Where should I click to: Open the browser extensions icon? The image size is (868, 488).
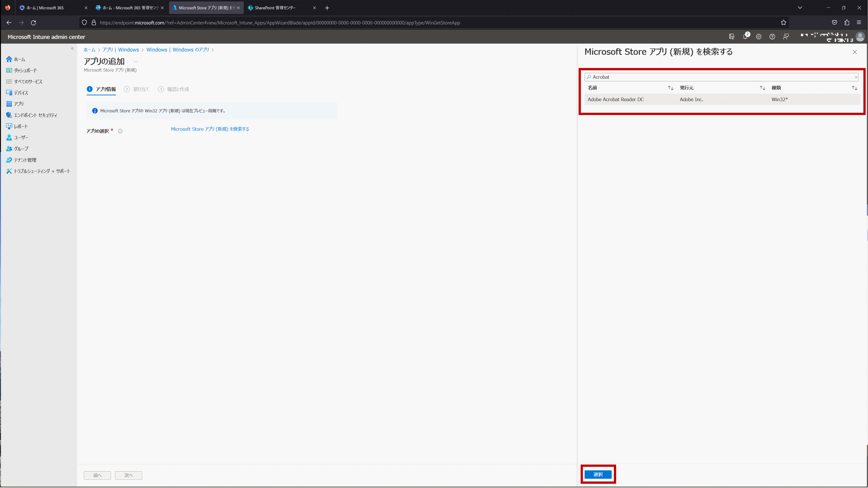click(x=846, y=23)
